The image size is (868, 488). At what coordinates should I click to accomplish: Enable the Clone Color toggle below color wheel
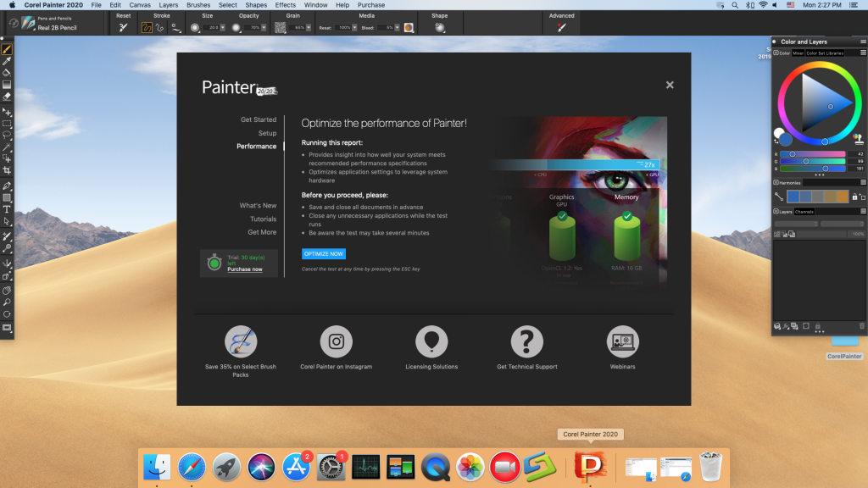pos(858,139)
